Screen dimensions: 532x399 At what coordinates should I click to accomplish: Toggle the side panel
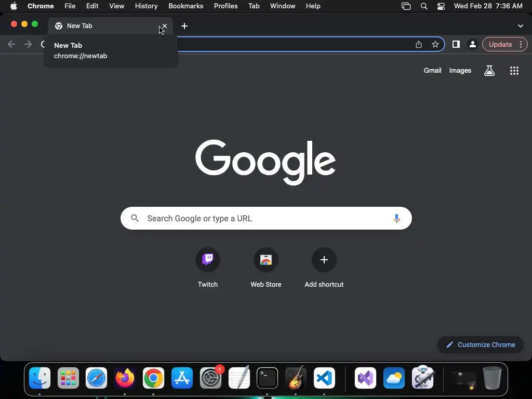tap(456, 45)
